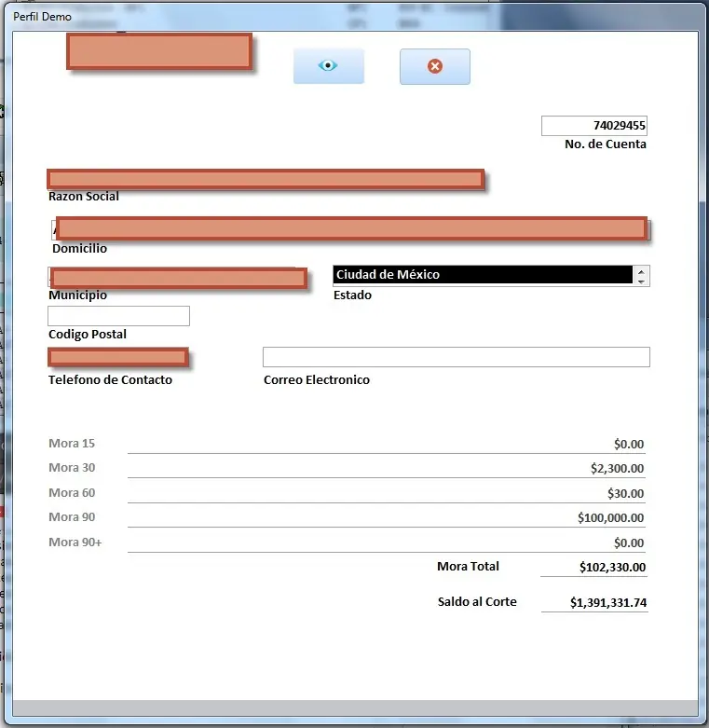Click the No. de Cuenta field 74029455
Image resolution: width=709 pixels, height=728 pixels.
pyautogui.click(x=593, y=125)
